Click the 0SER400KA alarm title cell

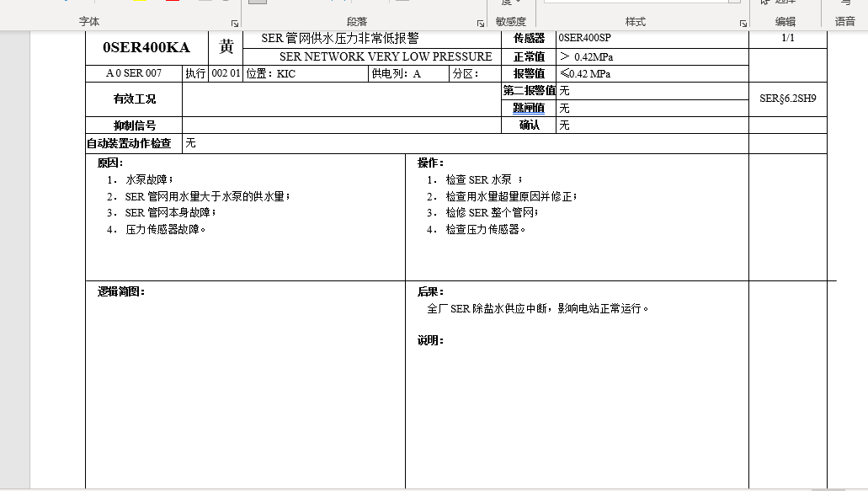[146, 47]
